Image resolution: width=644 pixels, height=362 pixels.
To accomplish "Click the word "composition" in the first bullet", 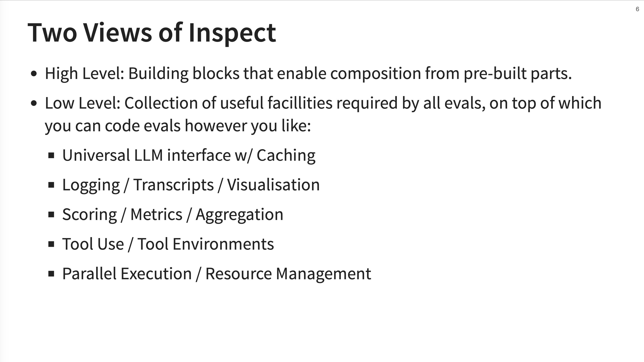I will tap(376, 74).
